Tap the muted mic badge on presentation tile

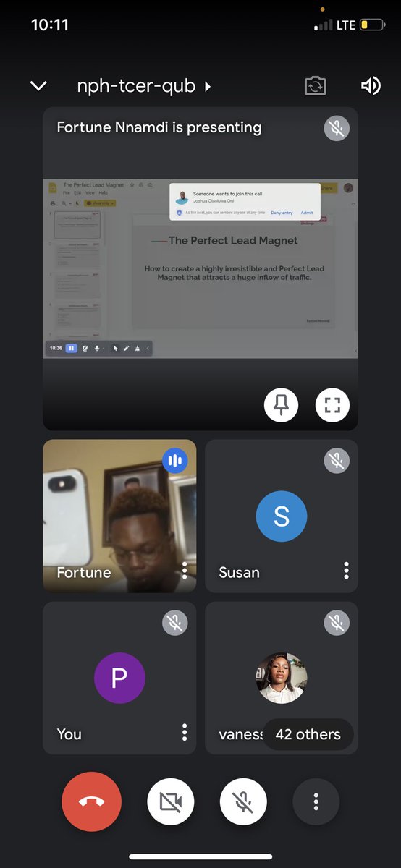[336, 128]
